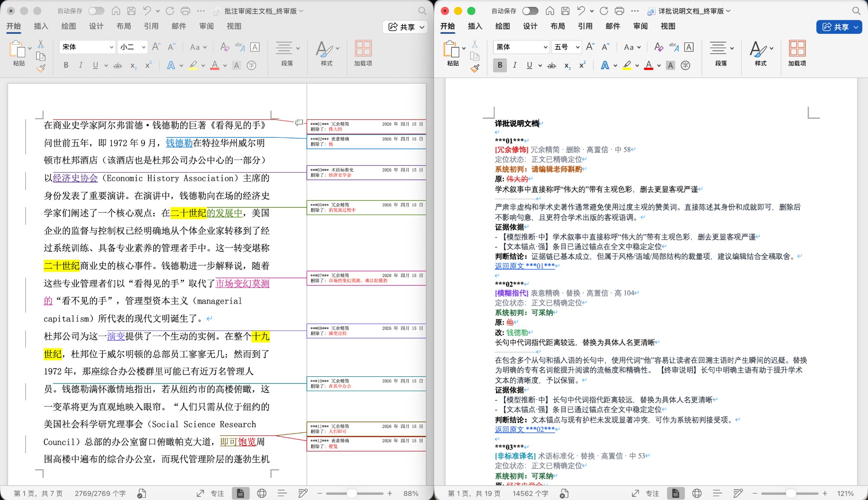
Task: Follow link 返回原文 ***02***
Action: (525, 429)
